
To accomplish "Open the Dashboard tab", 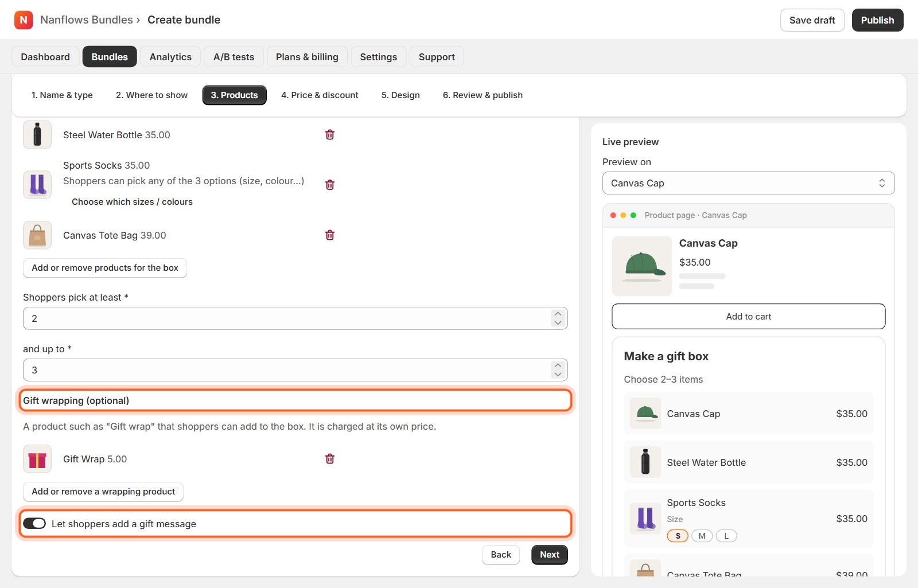I will click(x=45, y=57).
